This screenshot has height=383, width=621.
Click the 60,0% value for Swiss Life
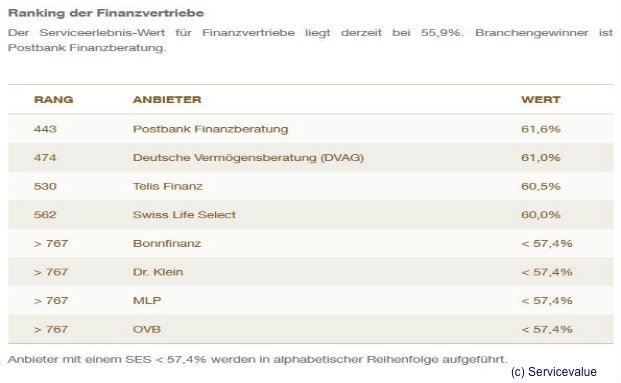click(x=541, y=215)
